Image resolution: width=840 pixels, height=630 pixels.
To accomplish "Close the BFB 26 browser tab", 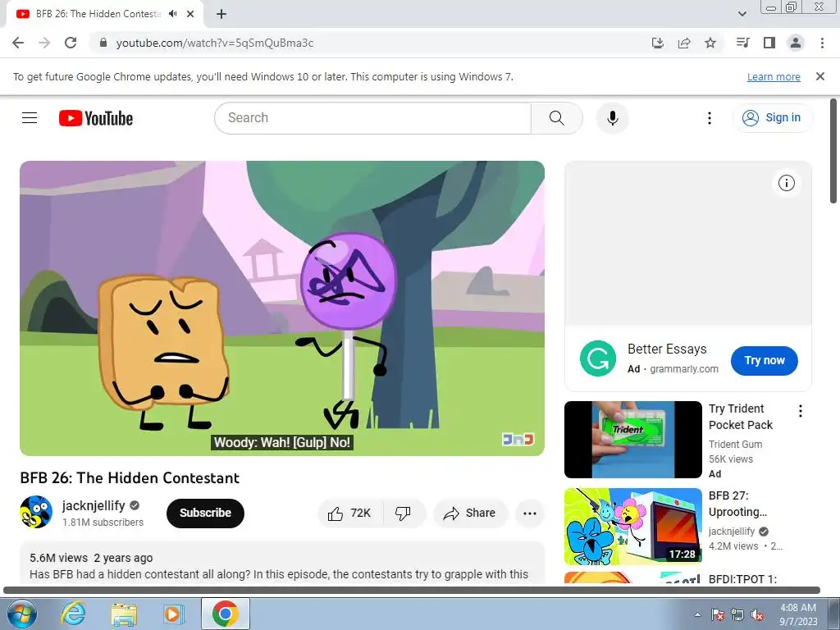I will [x=190, y=14].
